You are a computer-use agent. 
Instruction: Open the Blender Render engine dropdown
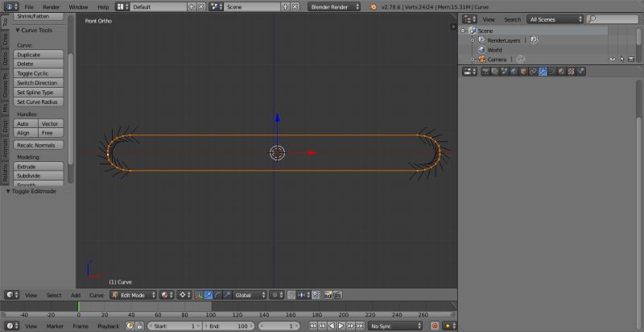(x=334, y=7)
